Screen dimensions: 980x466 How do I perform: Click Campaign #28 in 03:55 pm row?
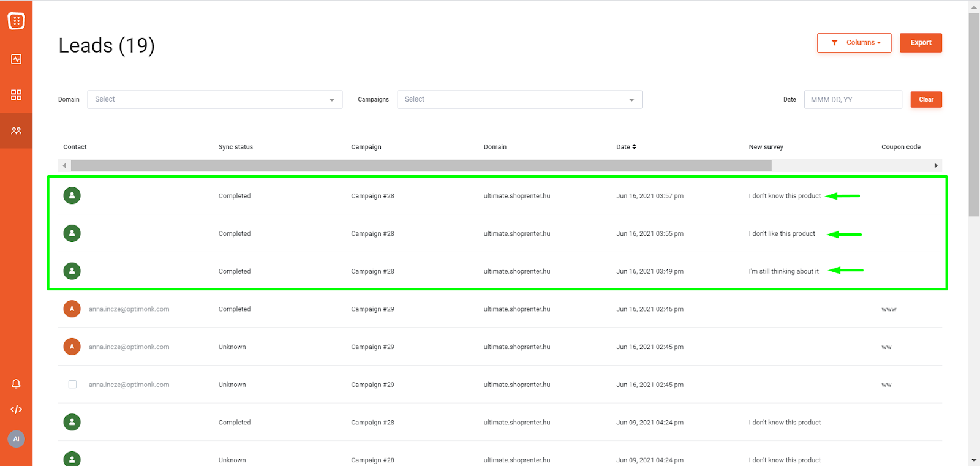click(x=372, y=234)
